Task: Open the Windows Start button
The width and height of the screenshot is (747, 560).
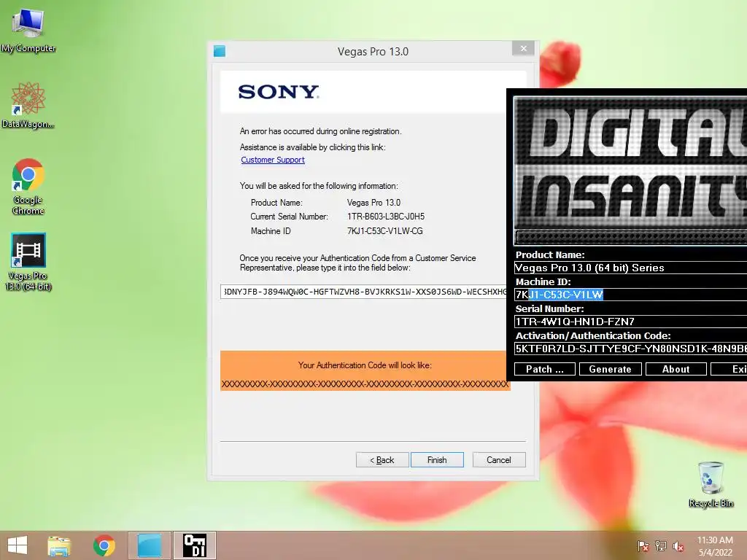Action: [x=18, y=545]
